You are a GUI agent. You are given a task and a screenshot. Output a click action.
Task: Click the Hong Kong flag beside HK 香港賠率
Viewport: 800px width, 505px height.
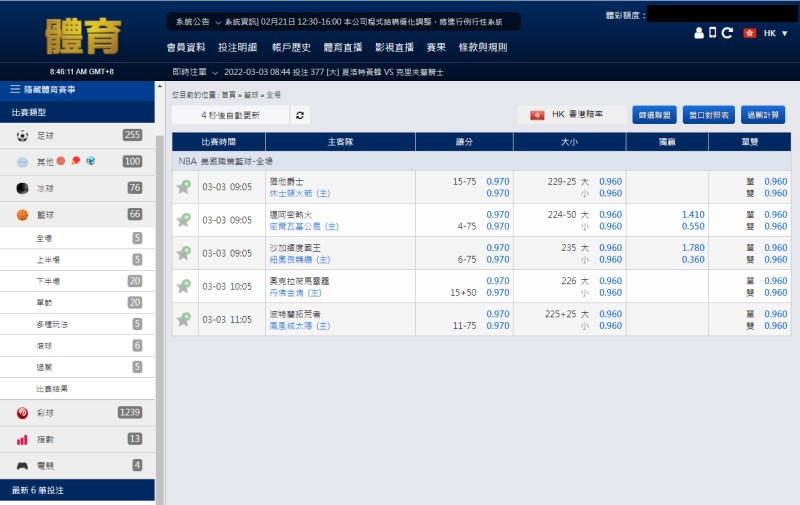click(x=537, y=115)
